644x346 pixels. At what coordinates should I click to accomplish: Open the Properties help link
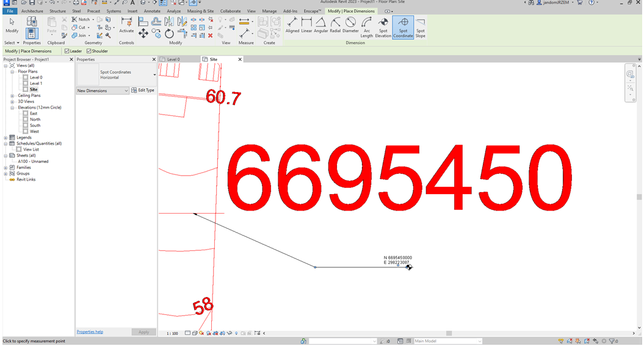[90, 331]
